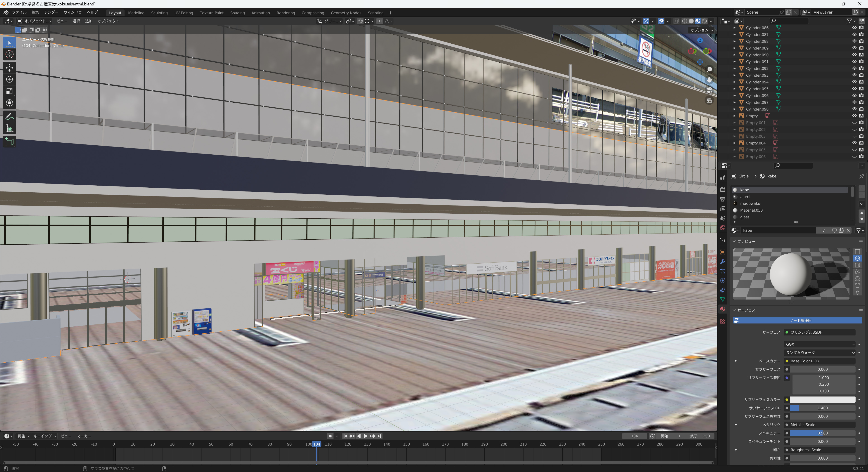Activate the Scale tool

click(9, 91)
